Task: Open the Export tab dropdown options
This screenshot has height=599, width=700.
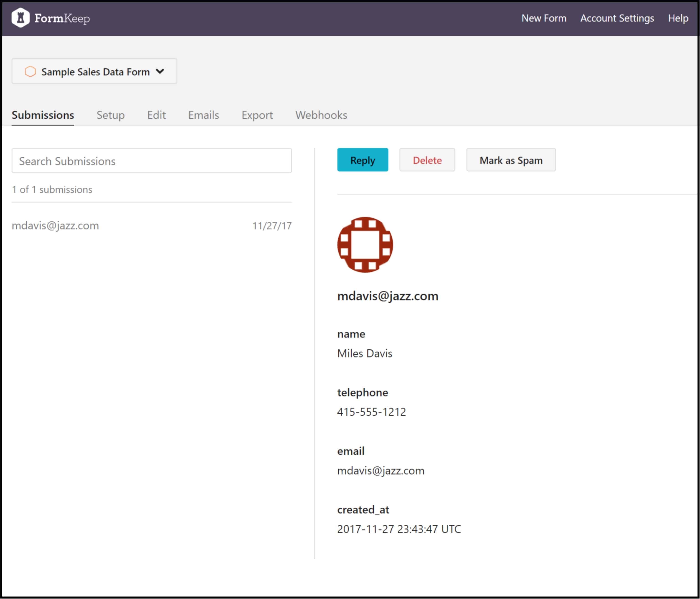Action: coord(256,115)
